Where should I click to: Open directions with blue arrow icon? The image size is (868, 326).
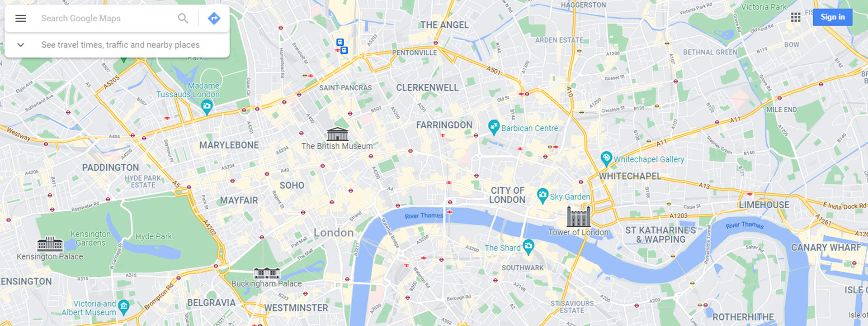tap(214, 19)
